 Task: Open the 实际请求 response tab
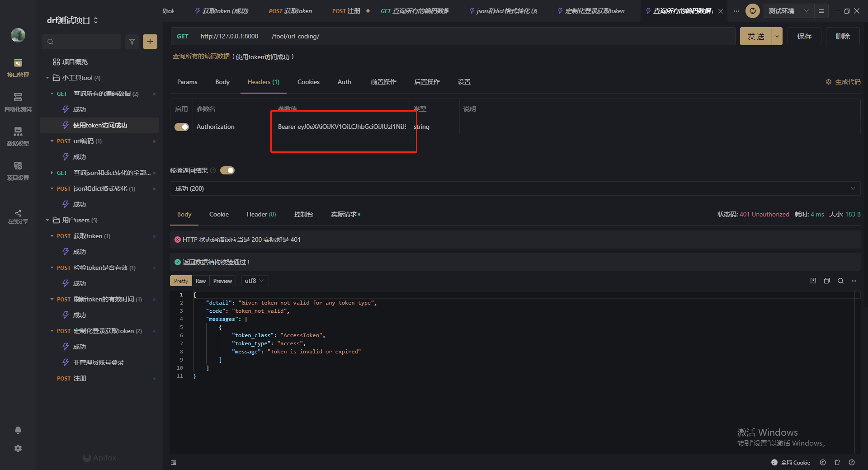tap(343, 214)
